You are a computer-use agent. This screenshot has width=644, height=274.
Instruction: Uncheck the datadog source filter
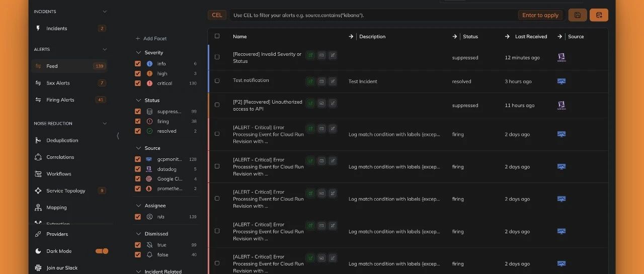coord(138,169)
